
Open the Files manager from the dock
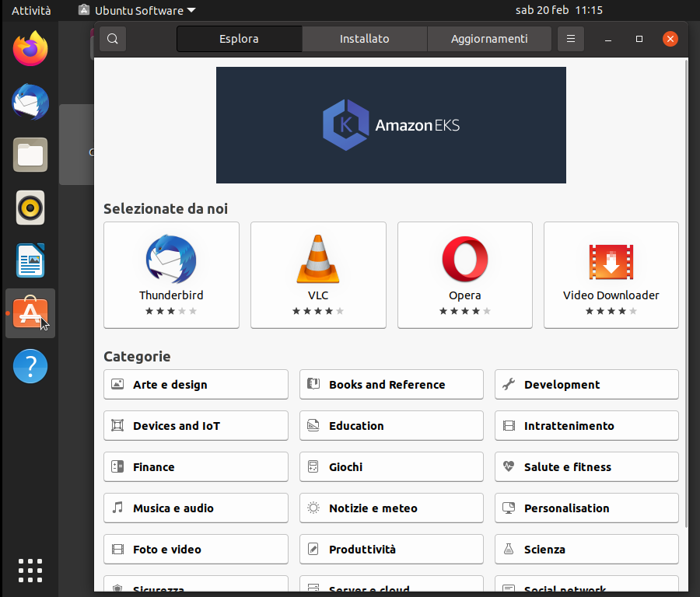coord(30,155)
